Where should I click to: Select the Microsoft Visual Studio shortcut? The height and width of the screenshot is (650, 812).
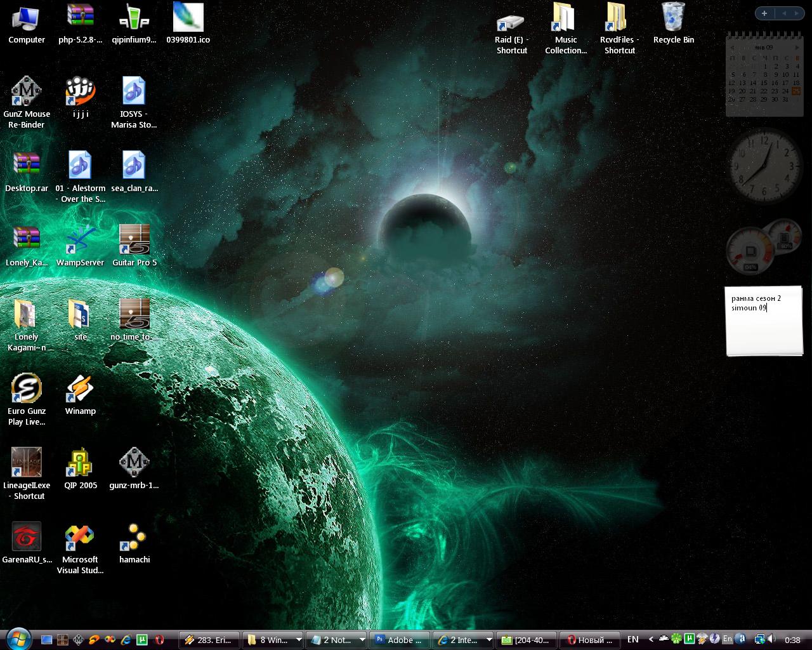tap(81, 548)
